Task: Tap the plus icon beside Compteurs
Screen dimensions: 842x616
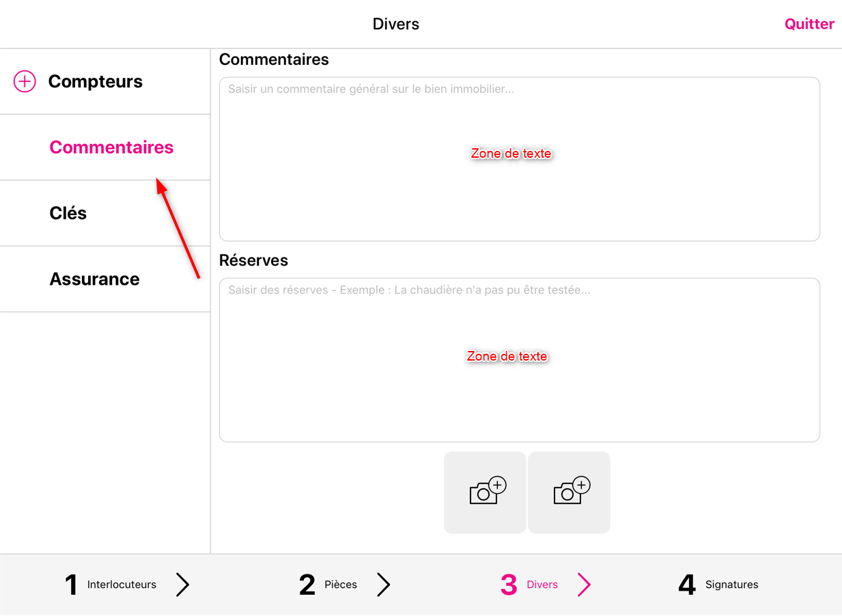Action: 25,81
